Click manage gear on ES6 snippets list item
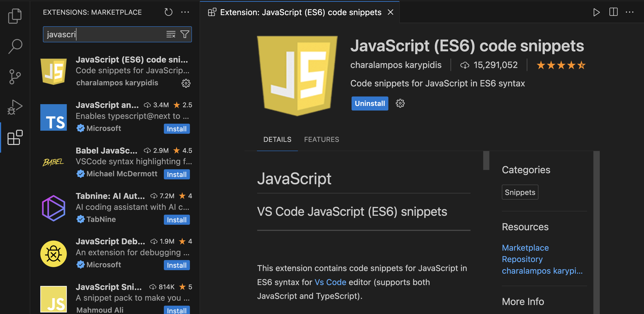The height and width of the screenshot is (314, 644). click(x=186, y=83)
